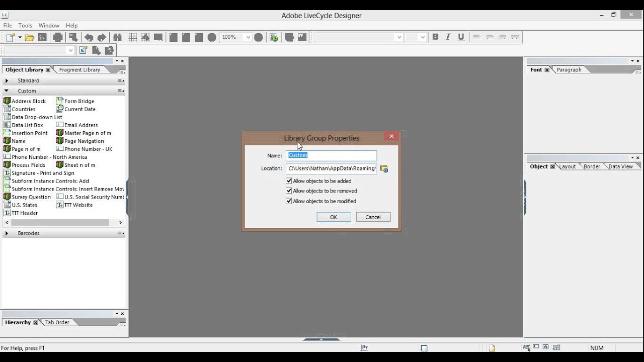Close the Library Group Properties dialog

391,136
